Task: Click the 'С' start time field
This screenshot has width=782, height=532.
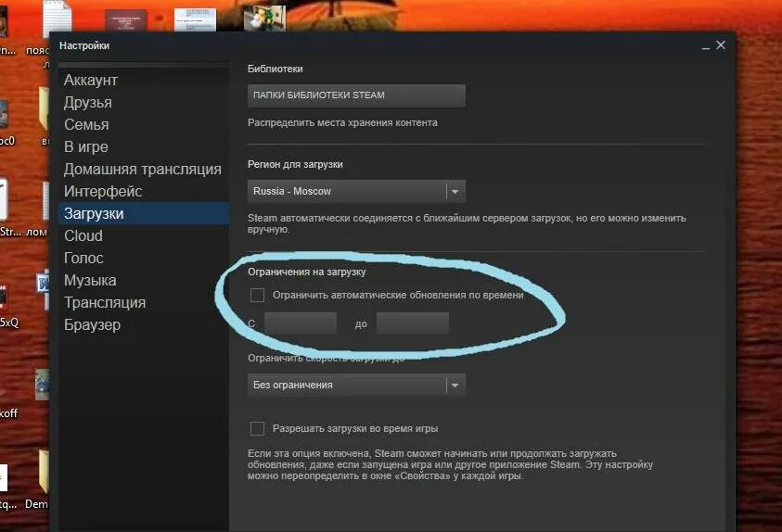Action: click(301, 323)
